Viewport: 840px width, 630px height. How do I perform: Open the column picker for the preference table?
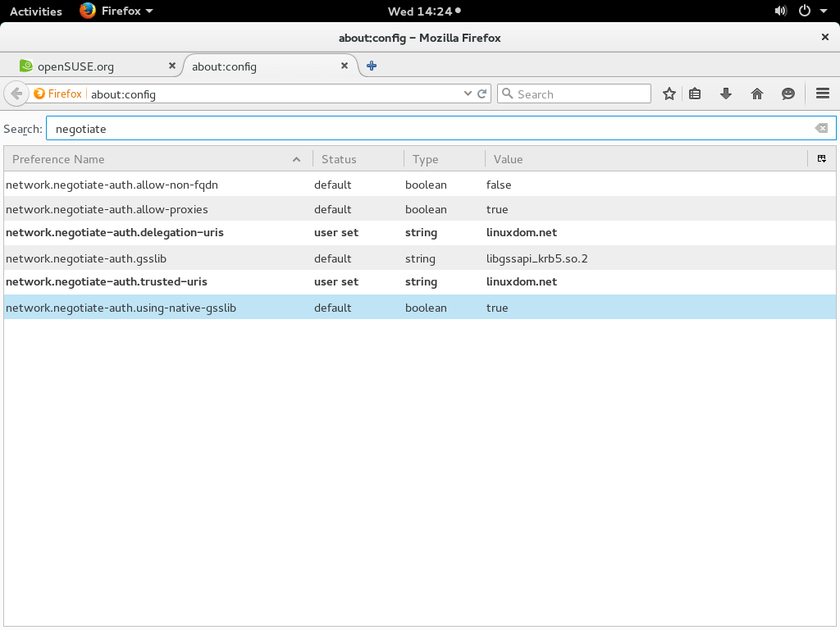coord(821,158)
